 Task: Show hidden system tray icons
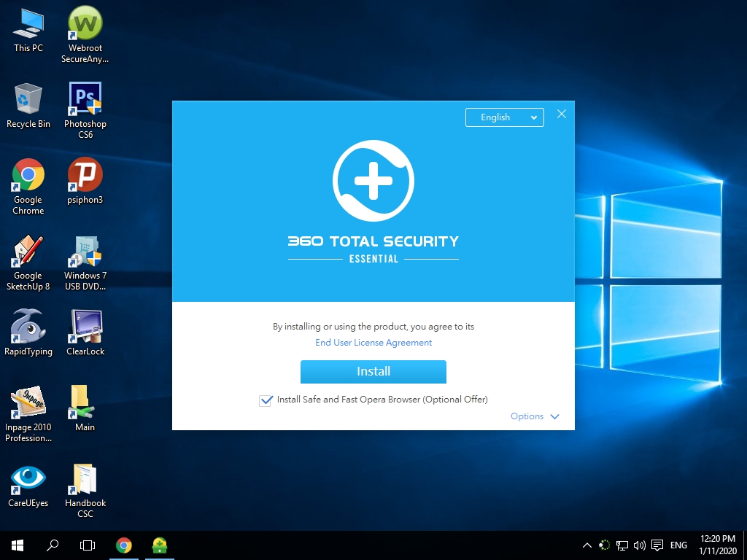[x=587, y=545]
